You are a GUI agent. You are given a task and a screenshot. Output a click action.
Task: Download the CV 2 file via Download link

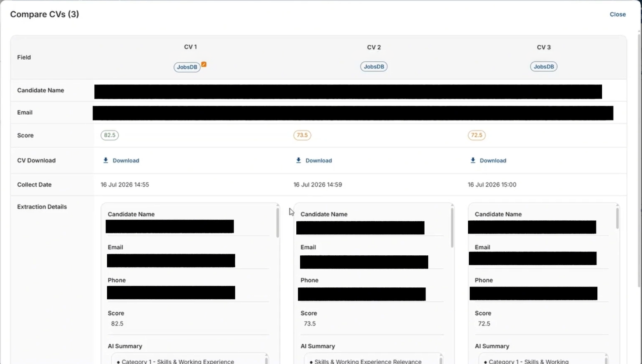click(319, 161)
